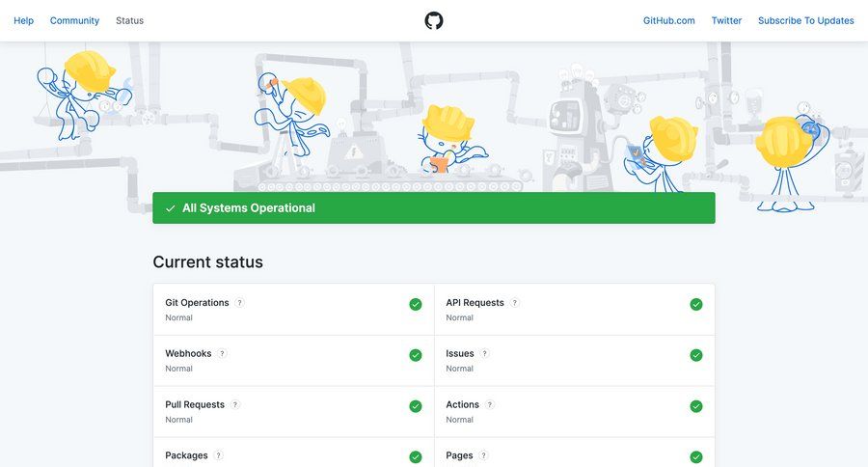Viewport: 868px width, 467px height.
Task: Click the Pull Requests label
Action: [x=195, y=404]
